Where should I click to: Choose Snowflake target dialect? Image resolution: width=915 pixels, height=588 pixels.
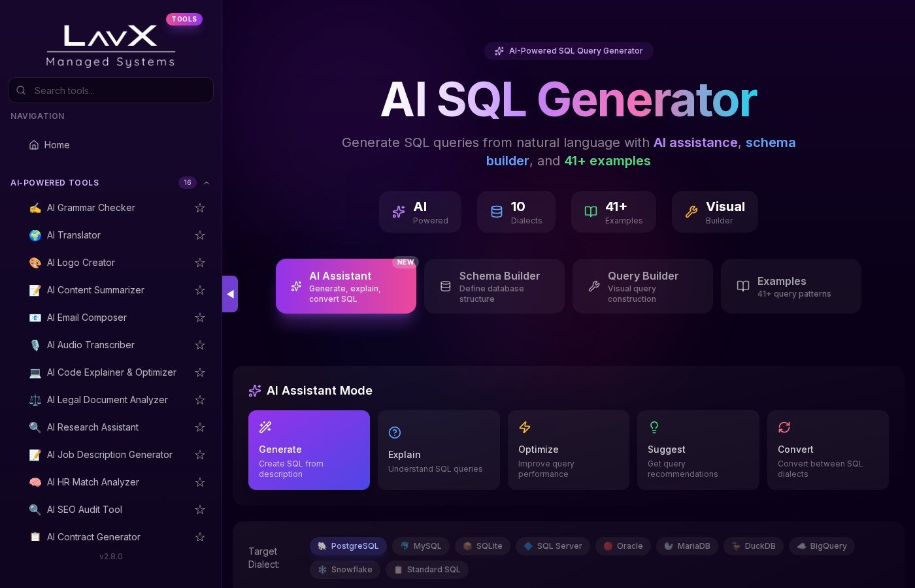pos(344,570)
